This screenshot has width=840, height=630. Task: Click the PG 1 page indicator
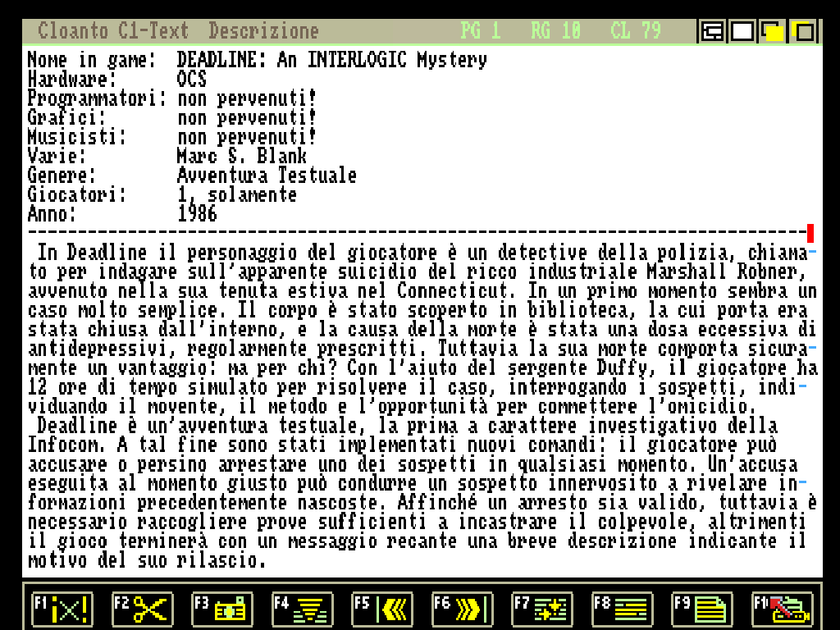tap(480, 31)
